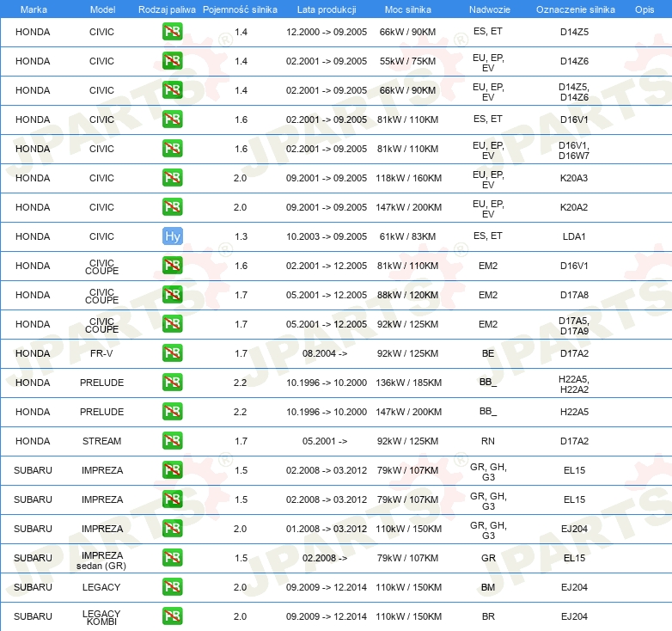Select engine code D14Z5 cell

tap(574, 32)
